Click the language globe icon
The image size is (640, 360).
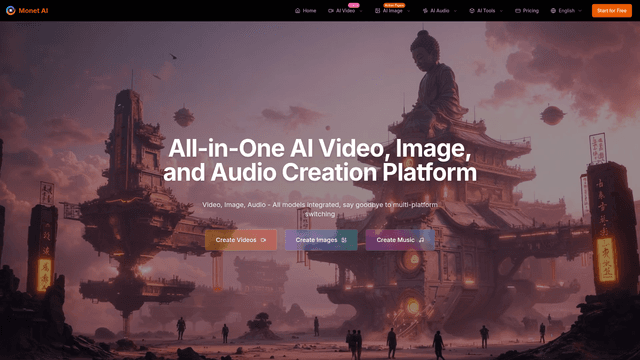click(553, 11)
